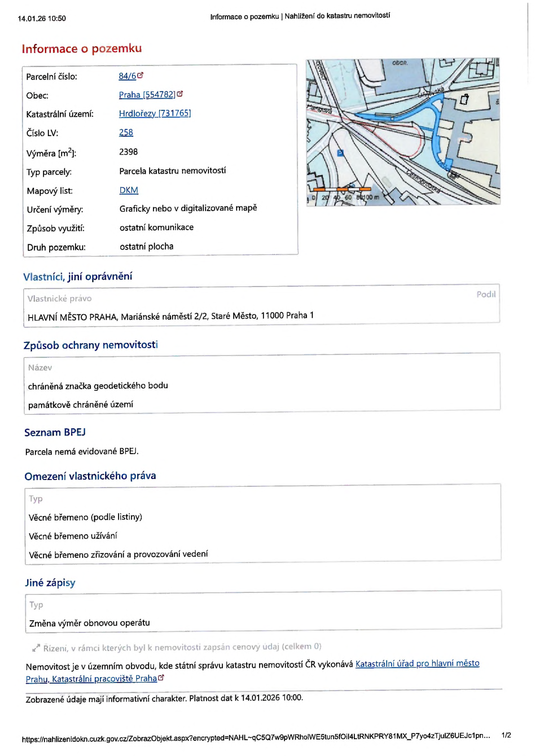Viewport: 535px width, 756px height.
Task: Open Praha [554782] municipality link
Action: coord(147,95)
